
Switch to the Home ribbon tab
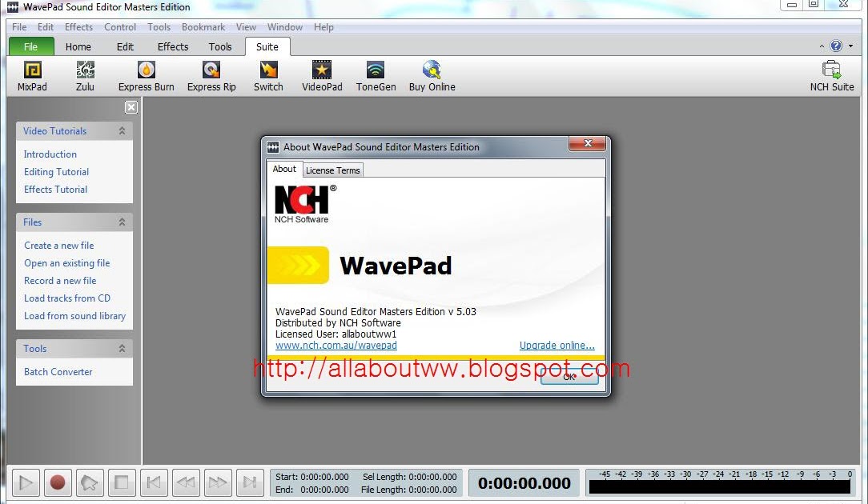click(x=78, y=46)
